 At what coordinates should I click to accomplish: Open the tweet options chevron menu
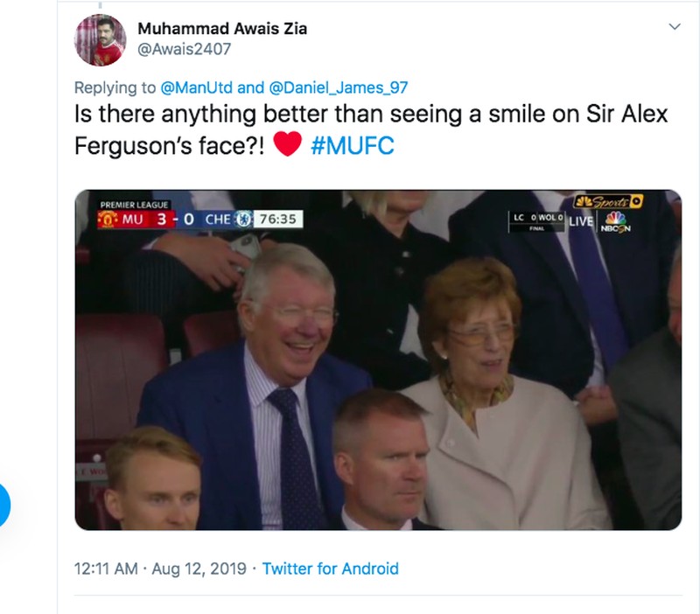click(674, 27)
